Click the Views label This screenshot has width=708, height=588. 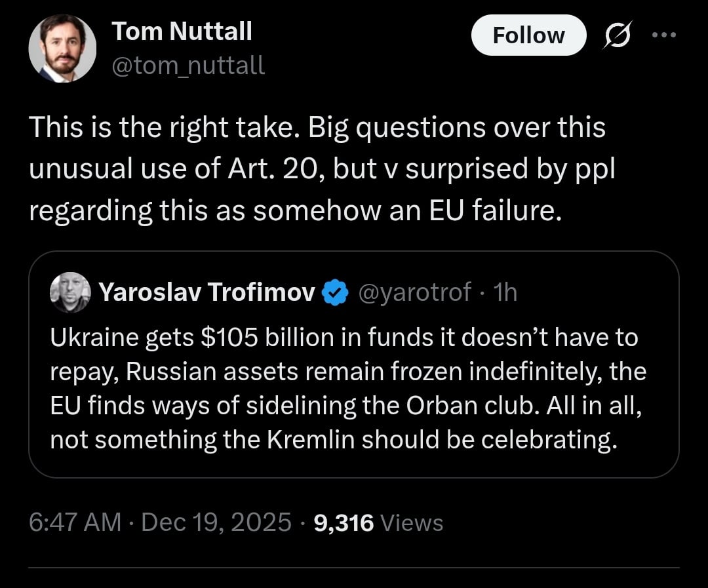(412, 522)
